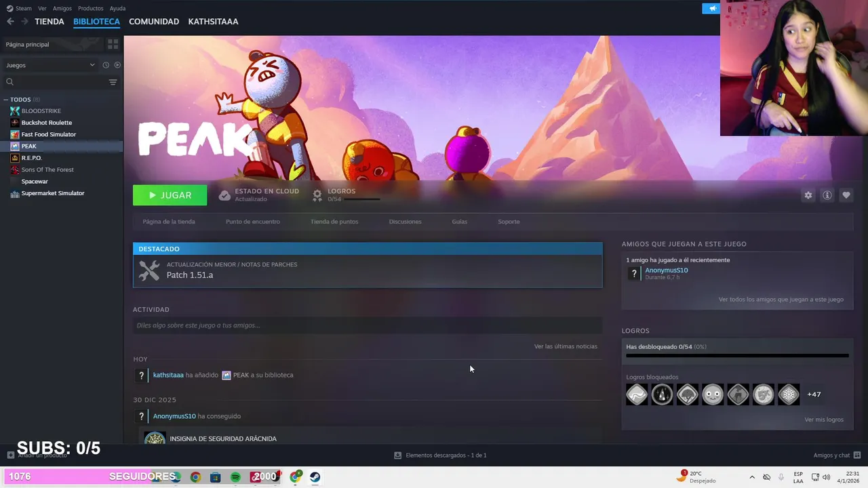Show hidden system tray icons

click(x=751, y=477)
